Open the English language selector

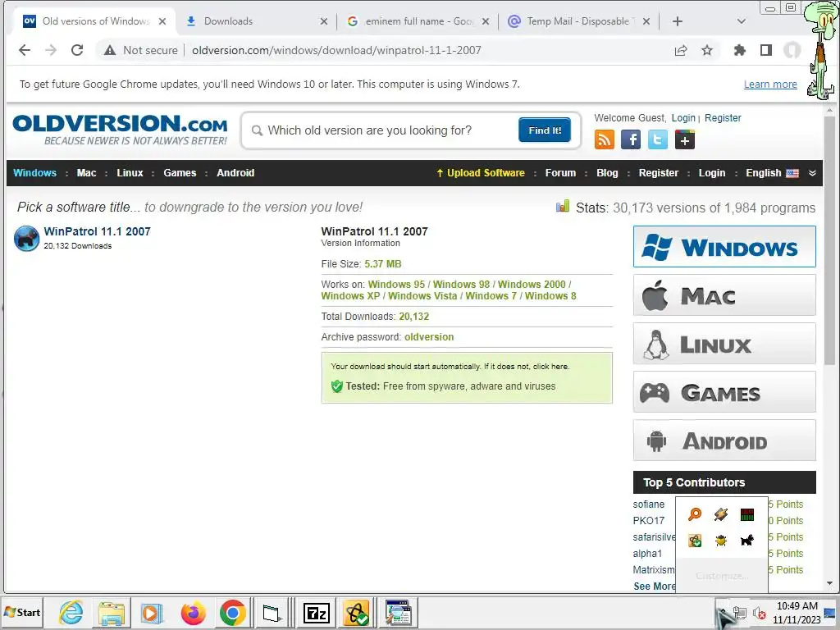(x=772, y=173)
